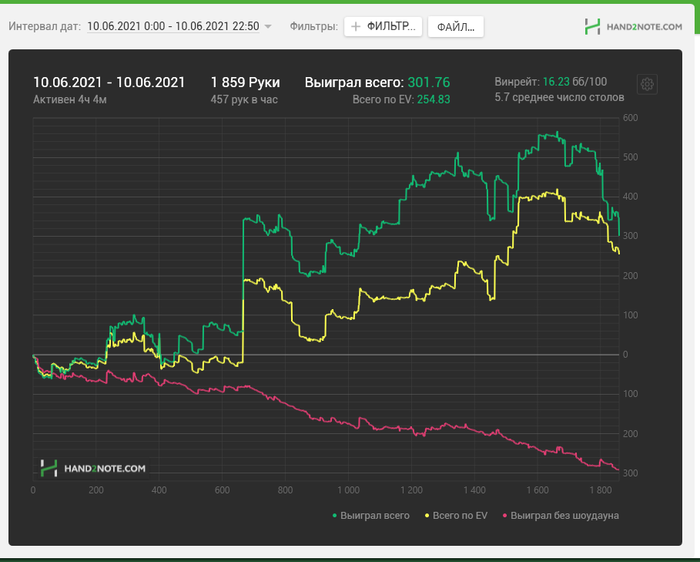This screenshot has height=562, width=700.
Task: Open the date interval dropdown arrow
Action: coord(268,26)
